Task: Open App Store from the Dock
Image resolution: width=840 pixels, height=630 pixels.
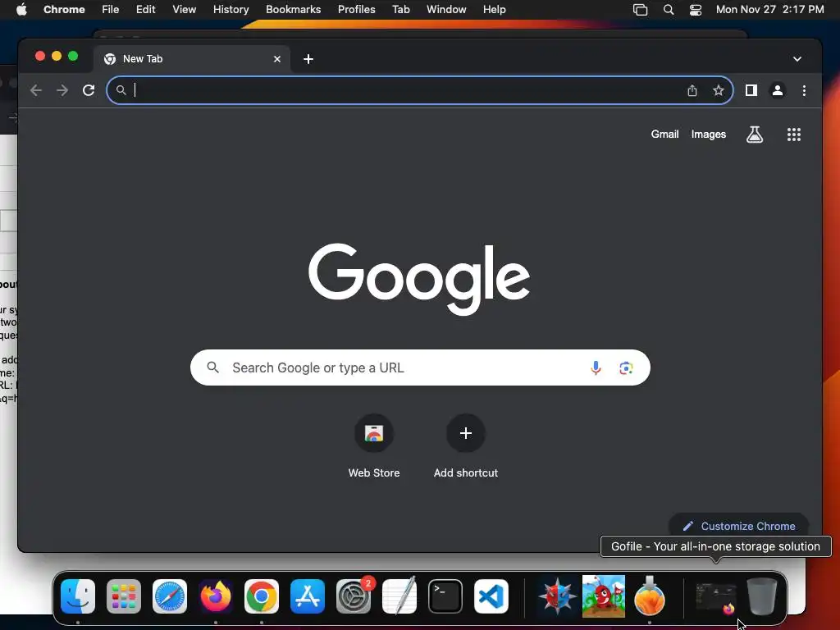Action: tap(308, 596)
